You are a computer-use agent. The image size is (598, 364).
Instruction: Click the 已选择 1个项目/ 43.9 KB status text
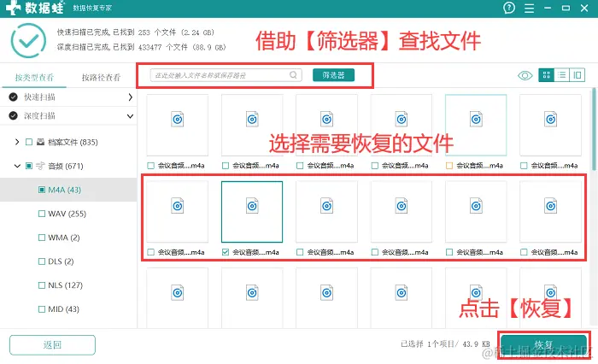point(445,344)
